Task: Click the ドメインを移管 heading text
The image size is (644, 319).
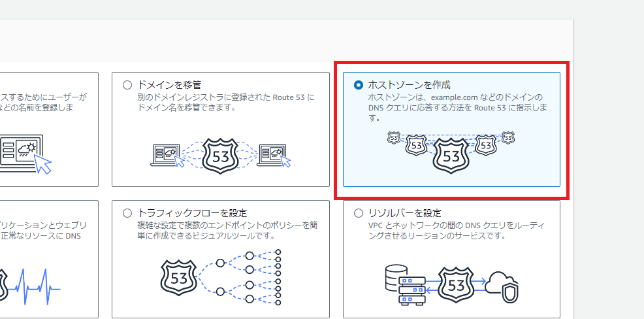Action: tap(170, 85)
